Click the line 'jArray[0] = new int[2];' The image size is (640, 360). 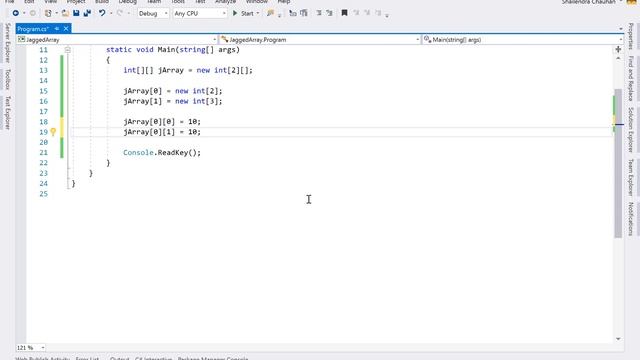click(173, 91)
